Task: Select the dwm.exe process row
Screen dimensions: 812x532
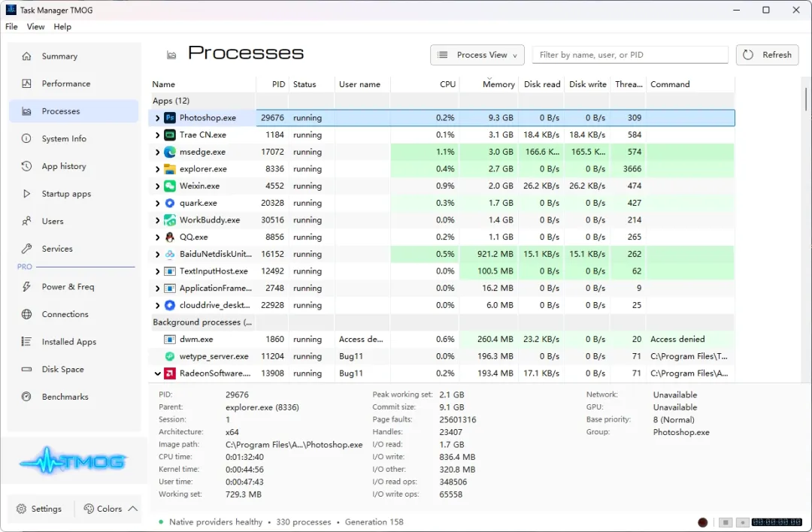Action: (x=441, y=339)
